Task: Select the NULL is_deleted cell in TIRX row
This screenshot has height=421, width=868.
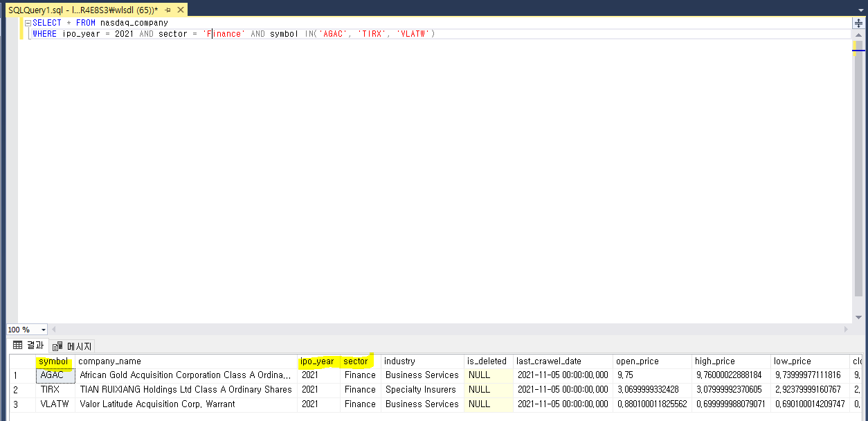Action: click(x=489, y=390)
